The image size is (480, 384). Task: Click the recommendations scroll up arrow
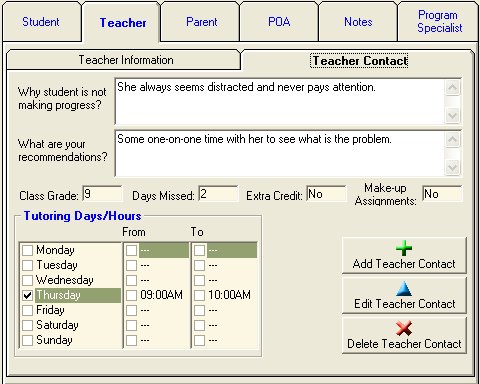click(452, 139)
